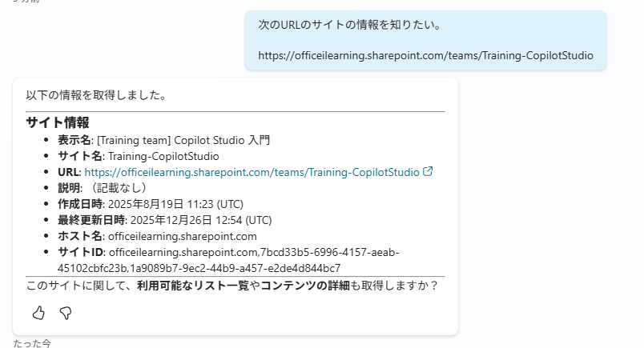
Task: Click the ホスト名 officeilearning.sharepoint.com line
Action: point(157,236)
